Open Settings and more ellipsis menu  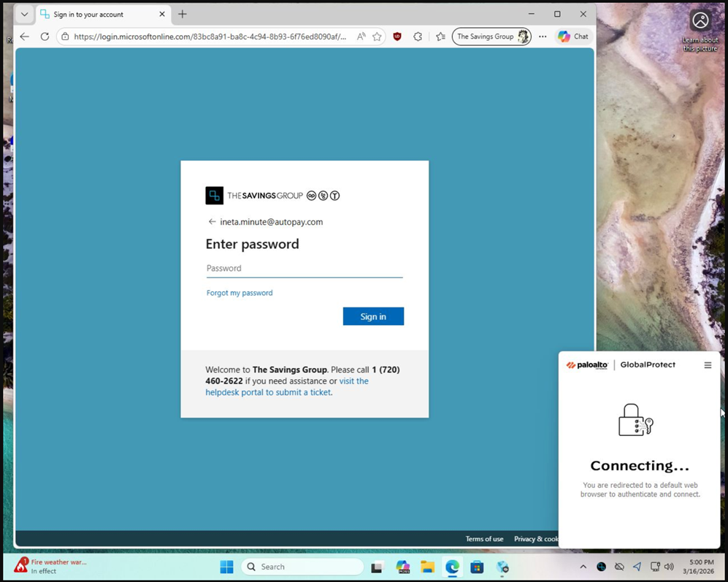[543, 37]
